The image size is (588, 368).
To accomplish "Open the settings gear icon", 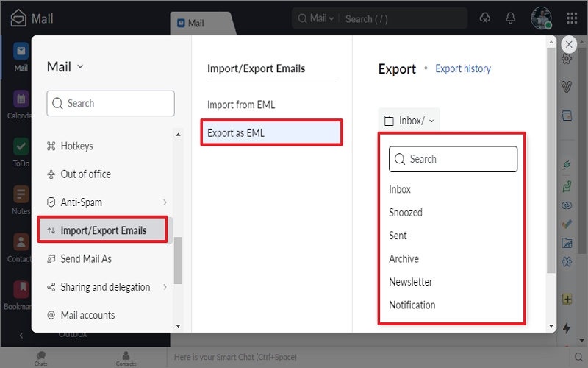I will click(567, 59).
